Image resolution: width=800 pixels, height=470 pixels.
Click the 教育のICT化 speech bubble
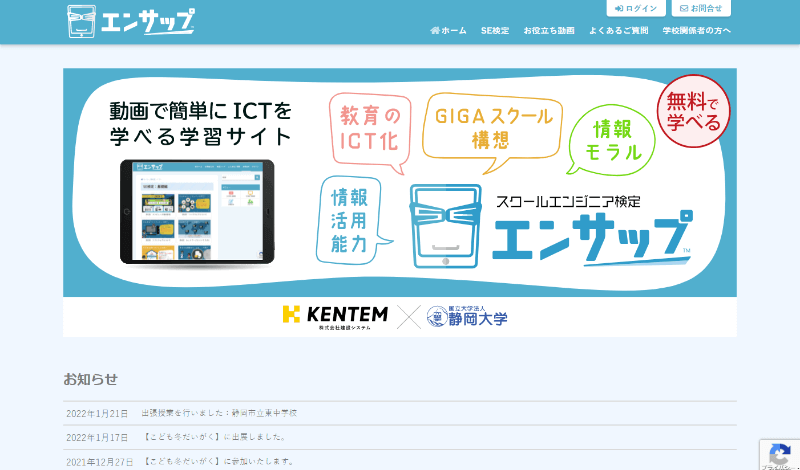click(370, 132)
